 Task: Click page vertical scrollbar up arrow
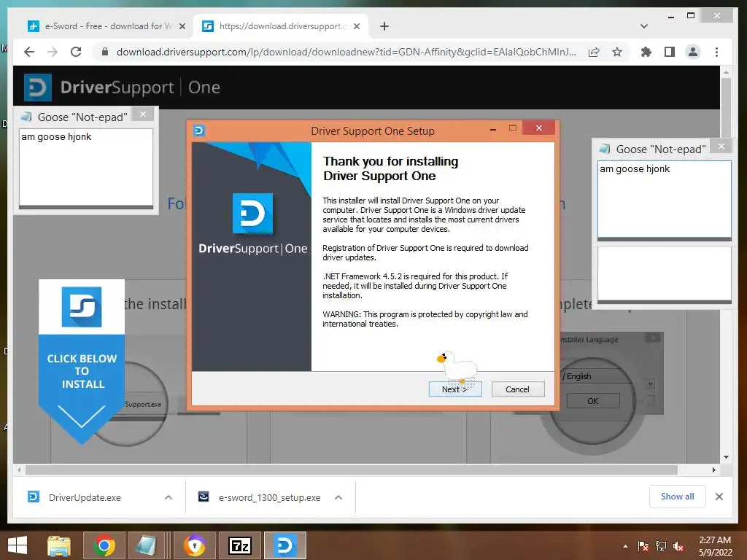[x=726, y=72]
